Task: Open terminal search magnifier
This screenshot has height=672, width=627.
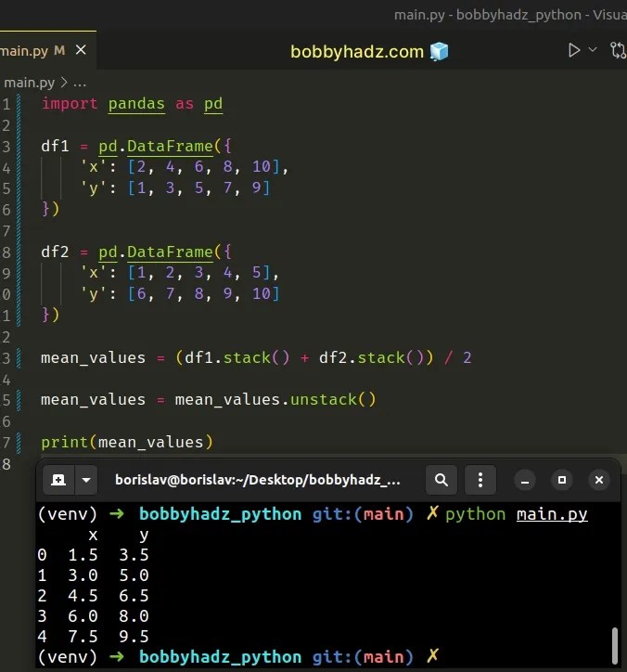Action: [x=441, y=480]
